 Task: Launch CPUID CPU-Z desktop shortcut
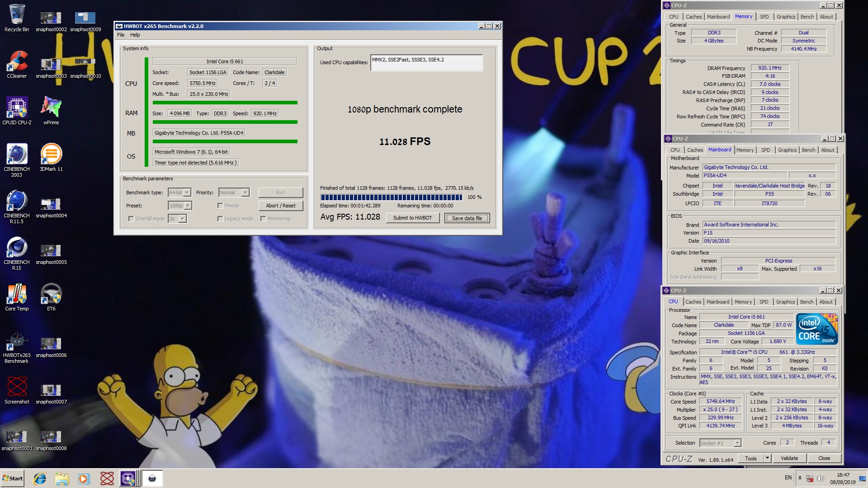tap(17, 111)
